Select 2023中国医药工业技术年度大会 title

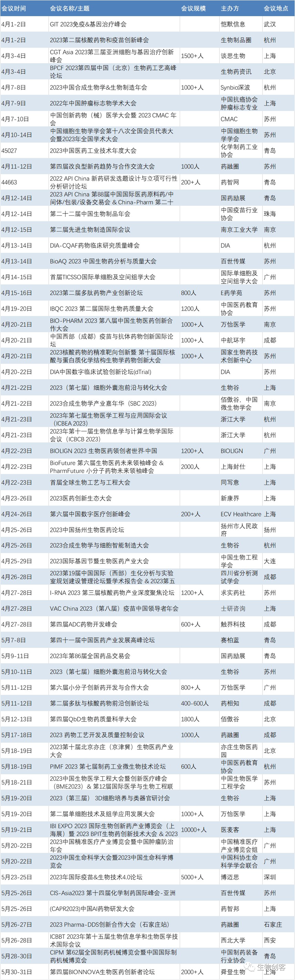tap(93, 151)
